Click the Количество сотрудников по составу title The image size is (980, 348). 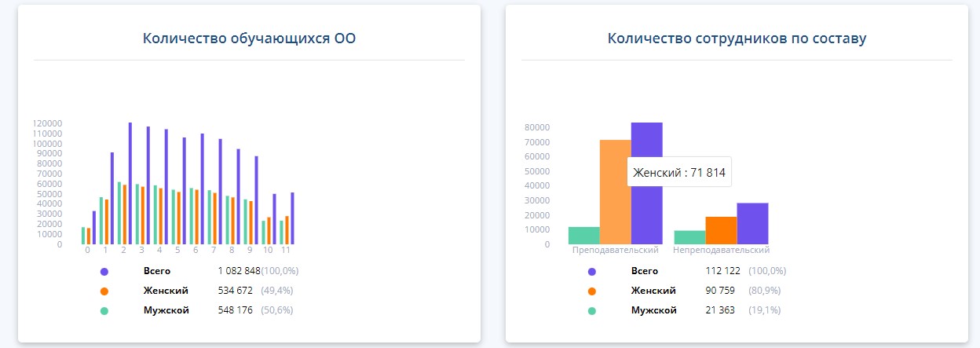(737, 38)
